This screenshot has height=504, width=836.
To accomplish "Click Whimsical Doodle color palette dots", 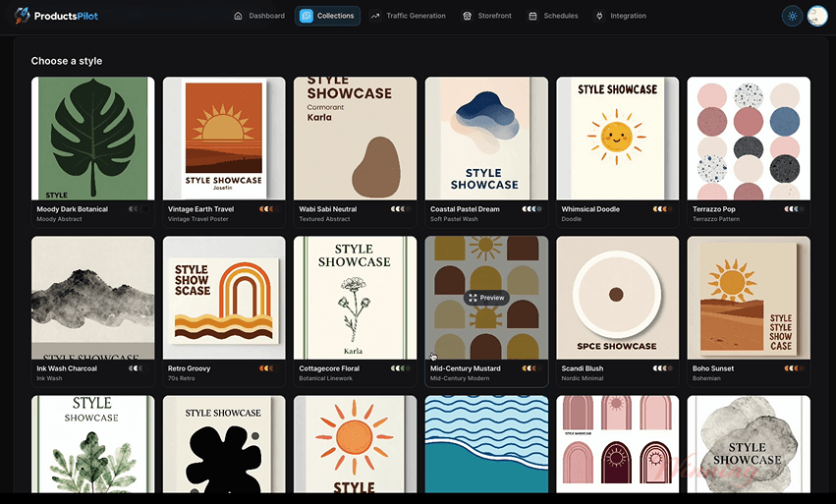I will click(663, 209).
